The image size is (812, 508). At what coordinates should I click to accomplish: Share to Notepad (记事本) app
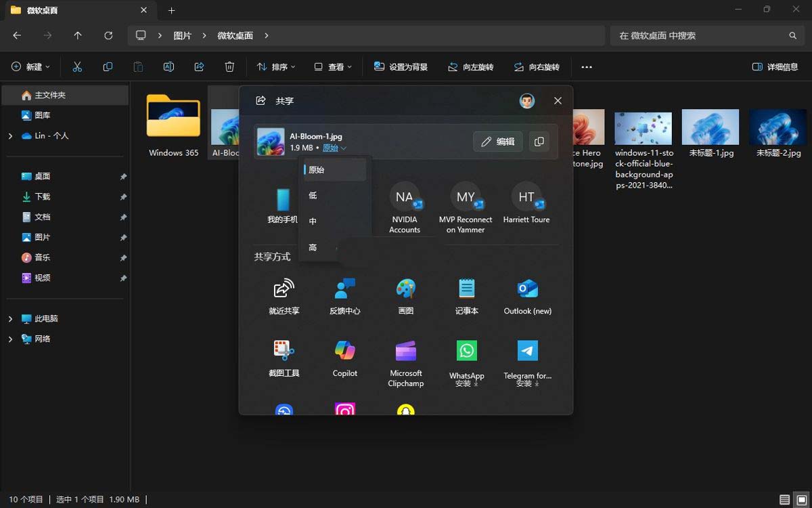pyautogui.click(x=467, y=297)
